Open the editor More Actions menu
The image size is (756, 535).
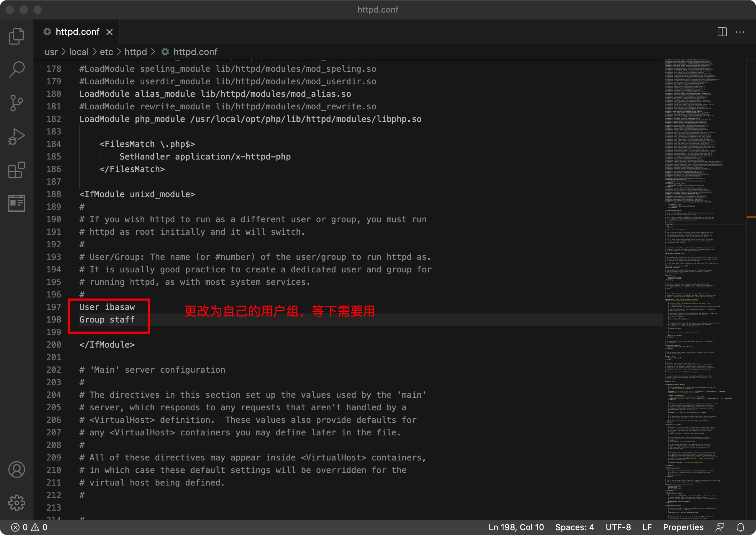click(740, 32)
